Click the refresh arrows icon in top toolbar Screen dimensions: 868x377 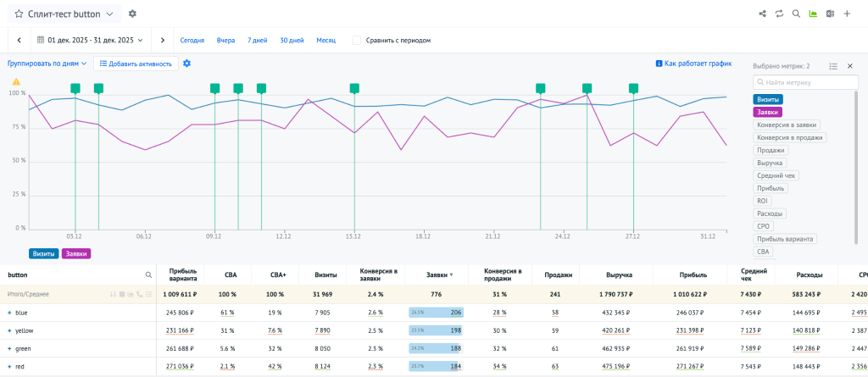[779, 14]
